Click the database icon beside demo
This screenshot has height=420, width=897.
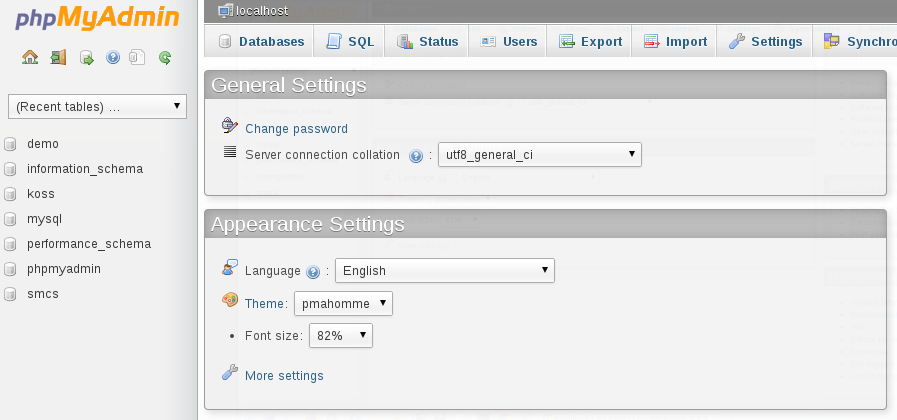10,144
